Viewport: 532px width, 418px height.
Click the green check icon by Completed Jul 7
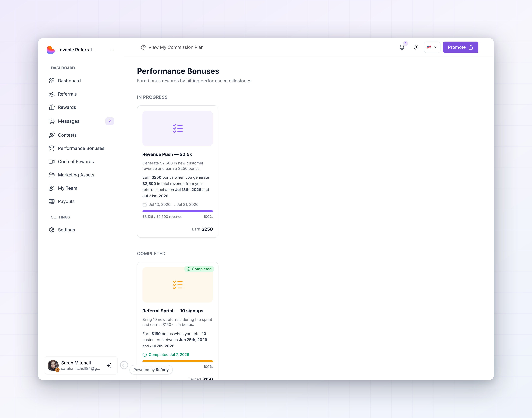click(145, 355)
